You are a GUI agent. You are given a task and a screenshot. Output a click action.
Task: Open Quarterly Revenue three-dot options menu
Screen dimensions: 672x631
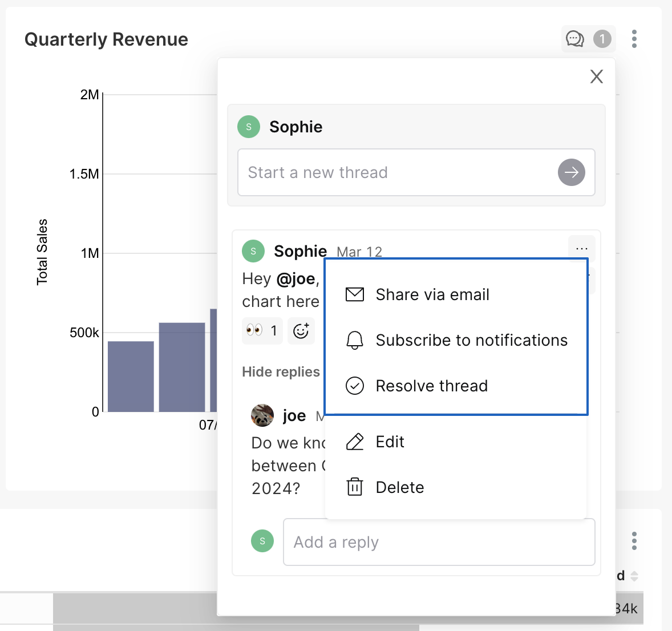click(634, 39)
